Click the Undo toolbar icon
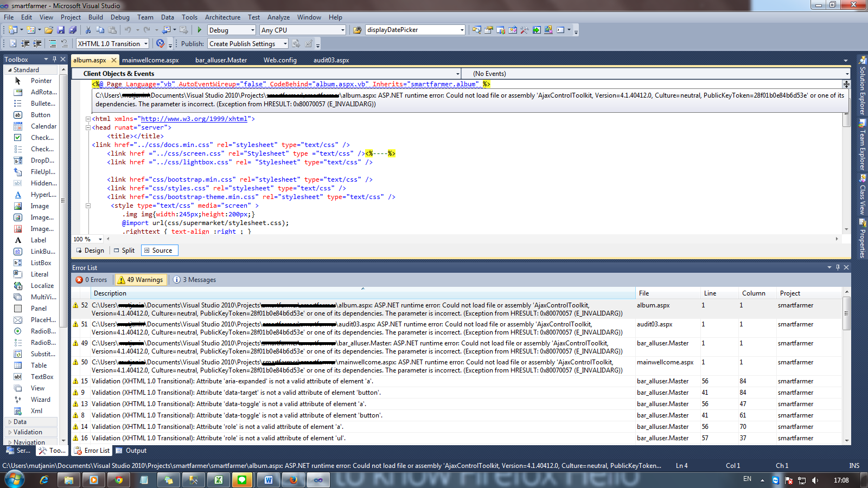Screen dimensions: 868x488 128,30
